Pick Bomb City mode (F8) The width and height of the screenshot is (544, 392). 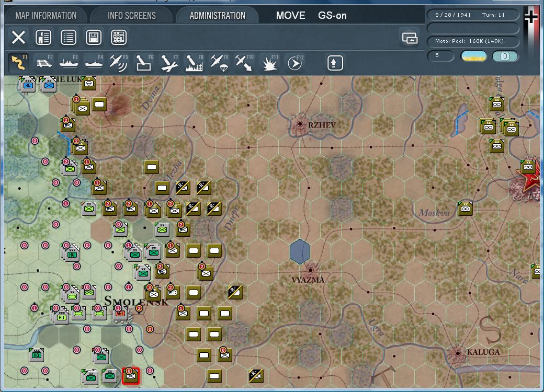pos(194,63)
